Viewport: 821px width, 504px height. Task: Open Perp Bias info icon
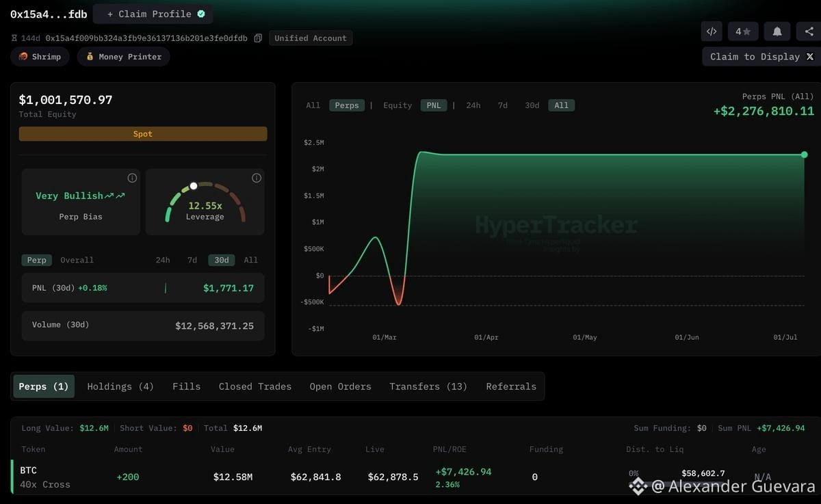pyautogui.click(x=132, y=178)
